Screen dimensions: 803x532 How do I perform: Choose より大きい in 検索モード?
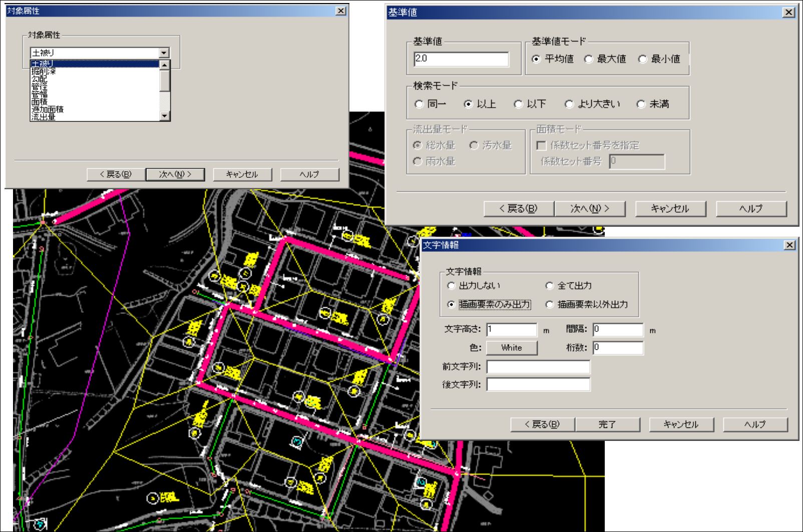click(x=569, y=103)
